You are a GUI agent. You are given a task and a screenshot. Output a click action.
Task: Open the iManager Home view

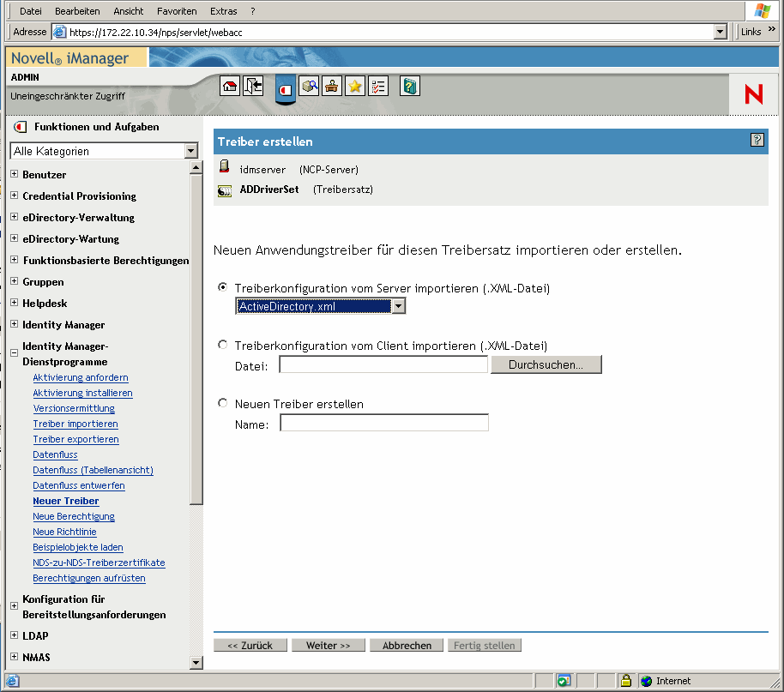229,86
